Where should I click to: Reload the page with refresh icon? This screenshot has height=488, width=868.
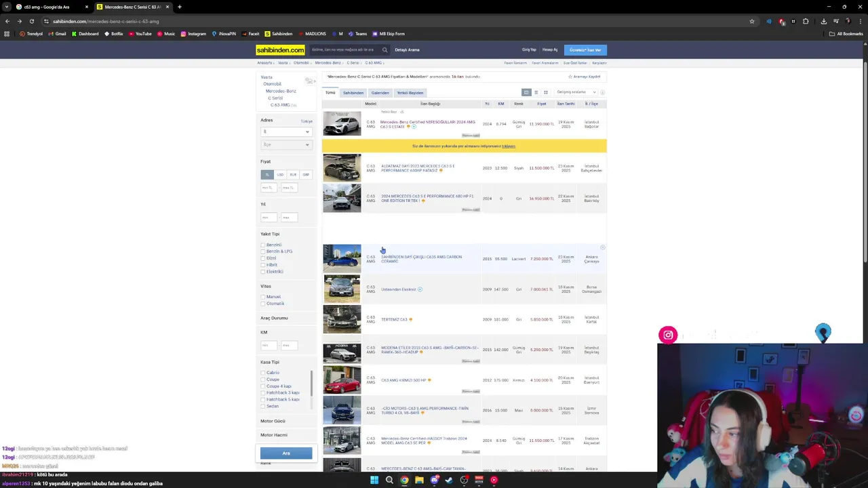coord(31,21)
